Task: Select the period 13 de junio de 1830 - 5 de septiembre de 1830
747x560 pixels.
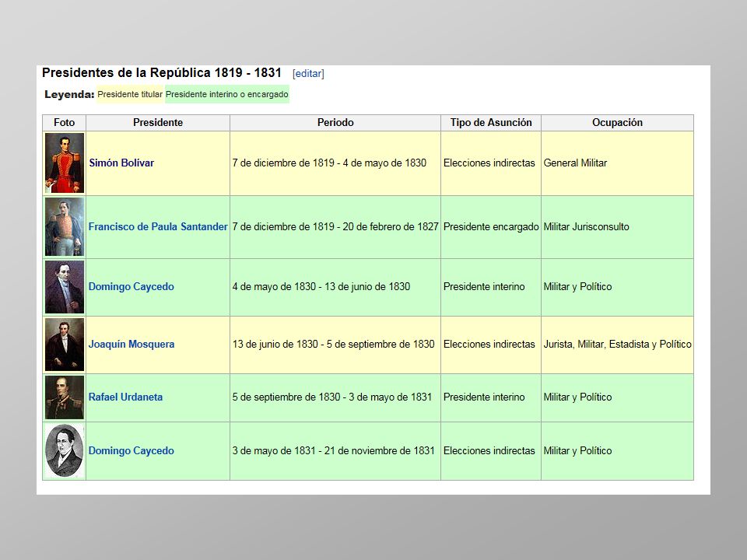Action: 334,345
